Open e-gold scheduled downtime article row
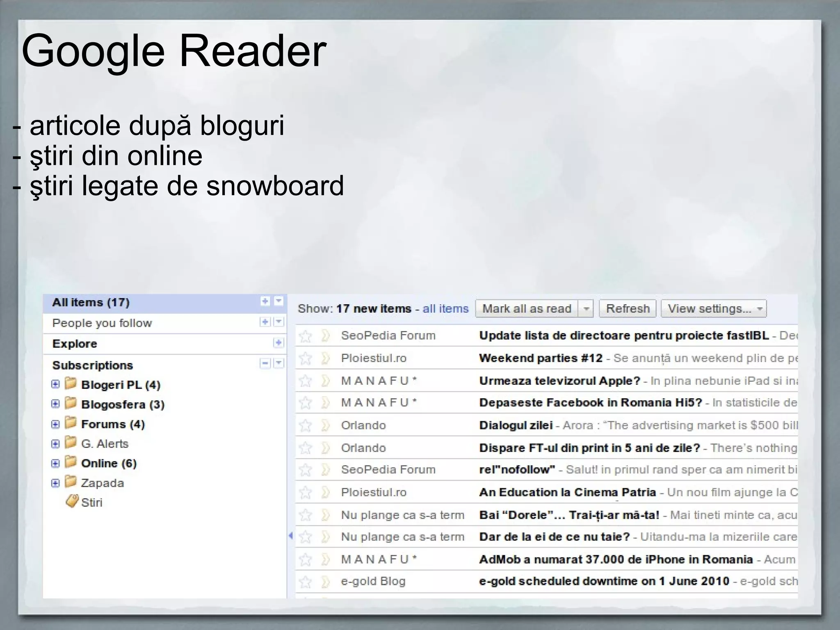 click(547, 582)
